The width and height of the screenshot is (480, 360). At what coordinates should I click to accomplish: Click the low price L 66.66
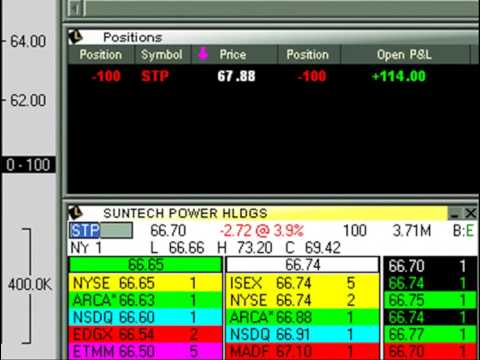[x=177, y=248]
